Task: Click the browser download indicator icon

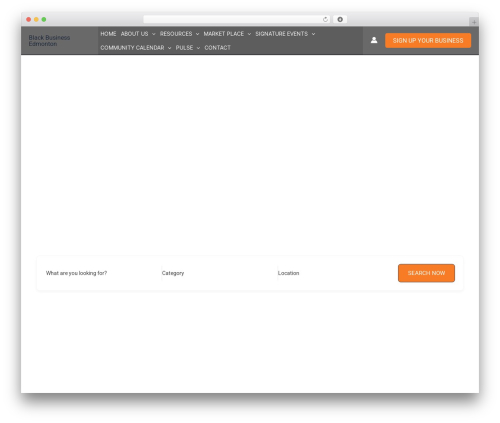Action: tap(340, 20)
